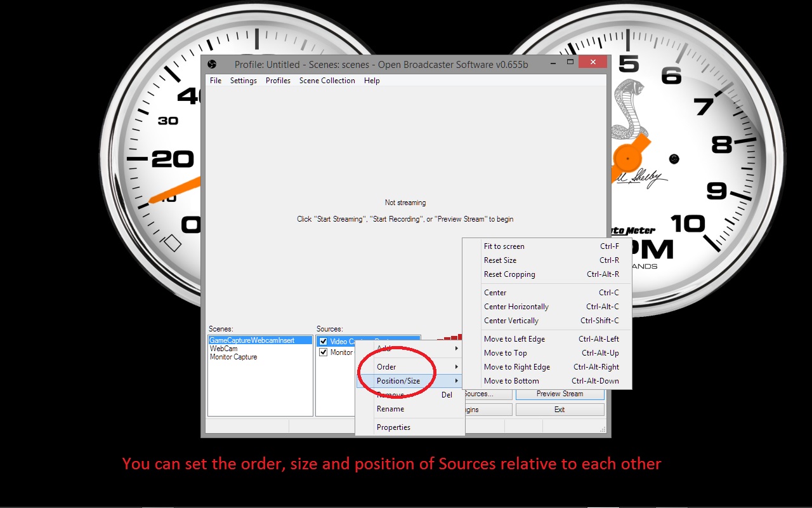The width and height of the screenshot is (812, 508).
Task: Choose Reset Cropping
Action: pyautogui.click(x=547, y=274)
